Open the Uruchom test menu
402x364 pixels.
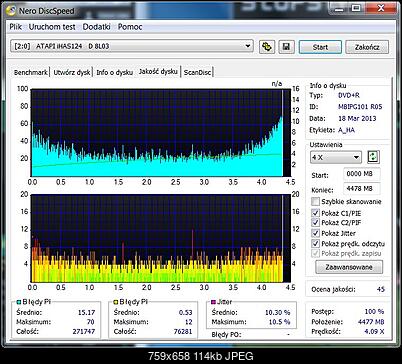coord(52,27)
